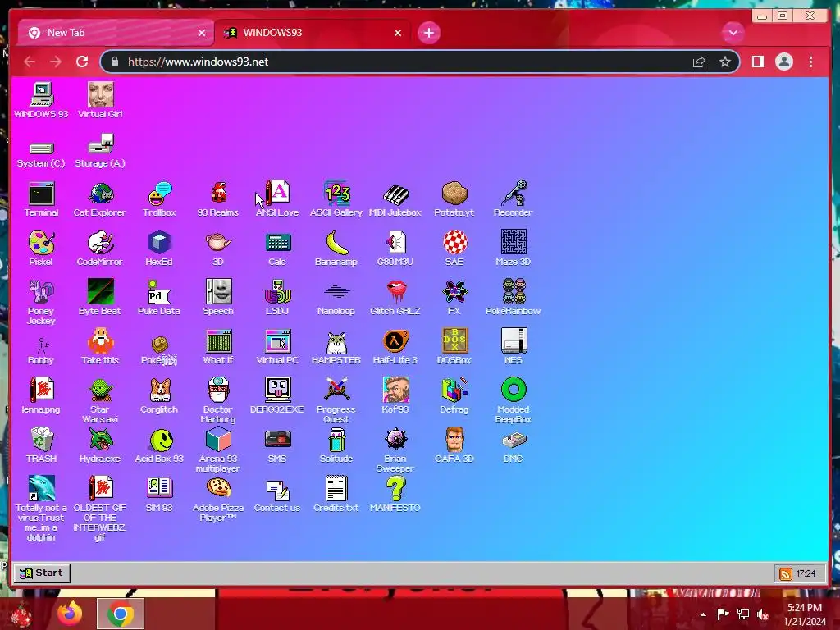Viewport: 840px width, 630px height.
Task: Open the HexEd cube icon
Action: (x=159, y=248)
